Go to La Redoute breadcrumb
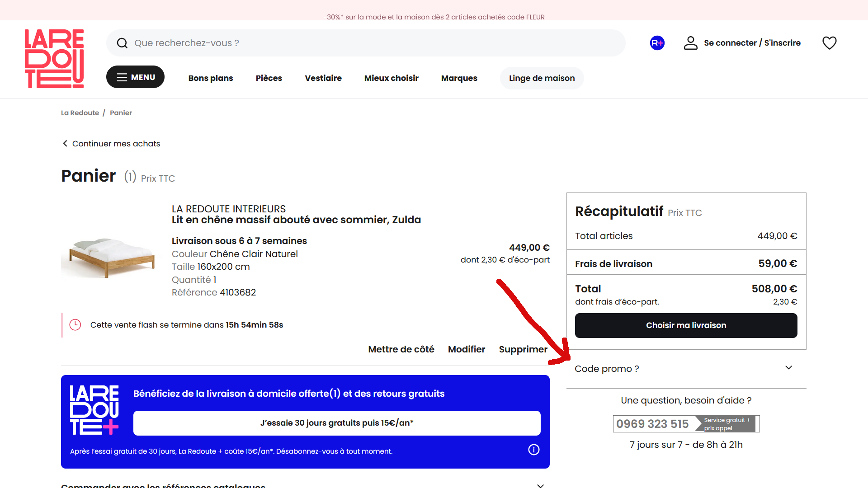 pyautogui.click(x=80, y=113)
